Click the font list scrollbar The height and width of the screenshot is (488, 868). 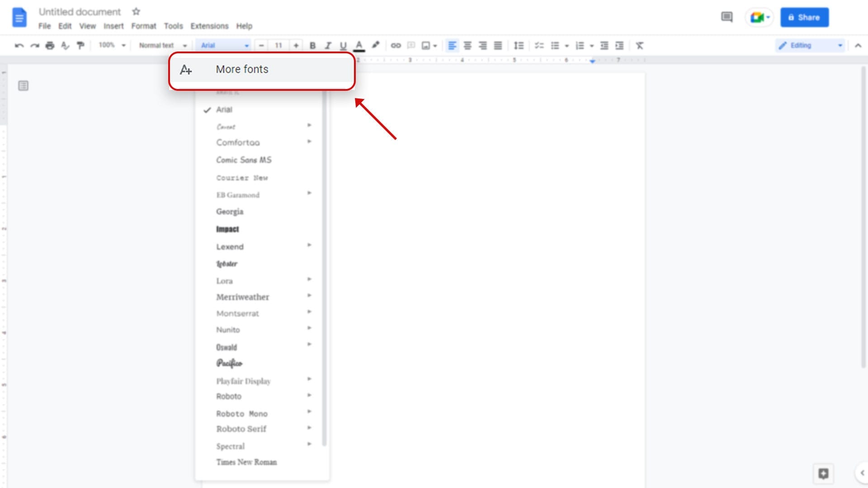click(324, 268)
